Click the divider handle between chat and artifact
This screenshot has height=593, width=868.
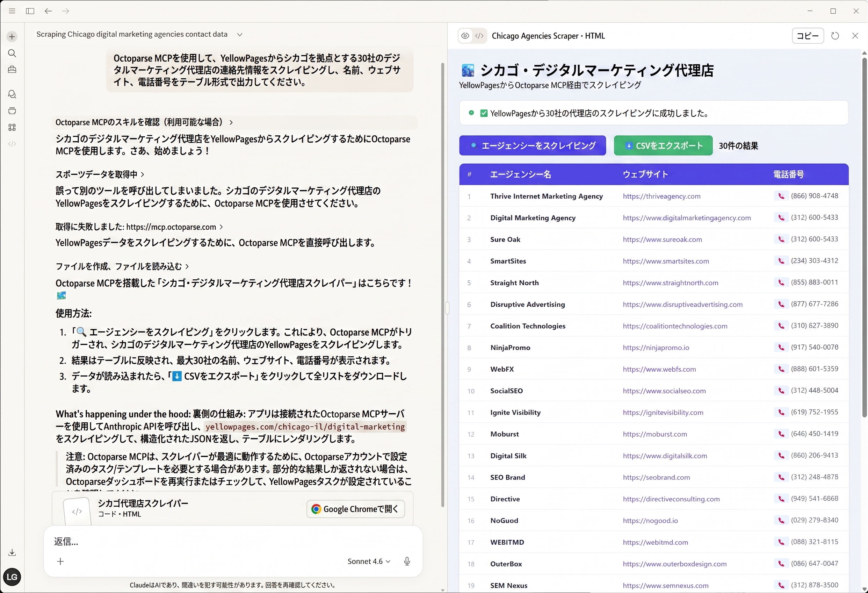447,308
